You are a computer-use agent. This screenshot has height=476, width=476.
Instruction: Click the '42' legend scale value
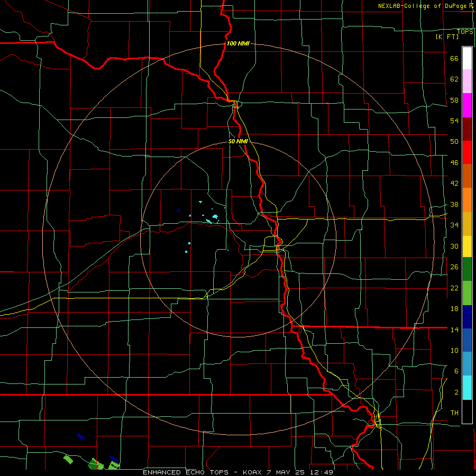(454, 184)
